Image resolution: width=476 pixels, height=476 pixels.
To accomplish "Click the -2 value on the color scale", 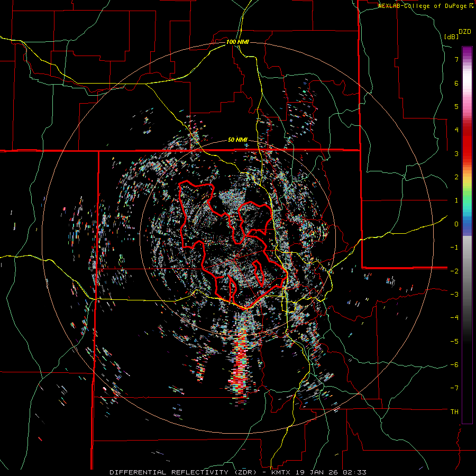I will tap(454, 271).
